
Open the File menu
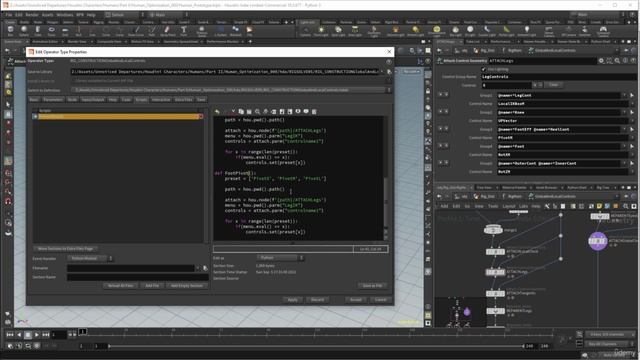coord(9,15)
